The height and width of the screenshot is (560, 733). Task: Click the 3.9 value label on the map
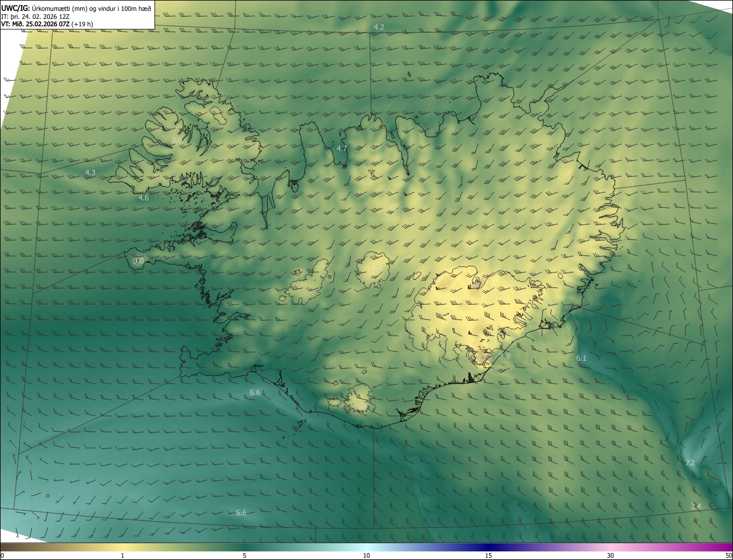505,356
